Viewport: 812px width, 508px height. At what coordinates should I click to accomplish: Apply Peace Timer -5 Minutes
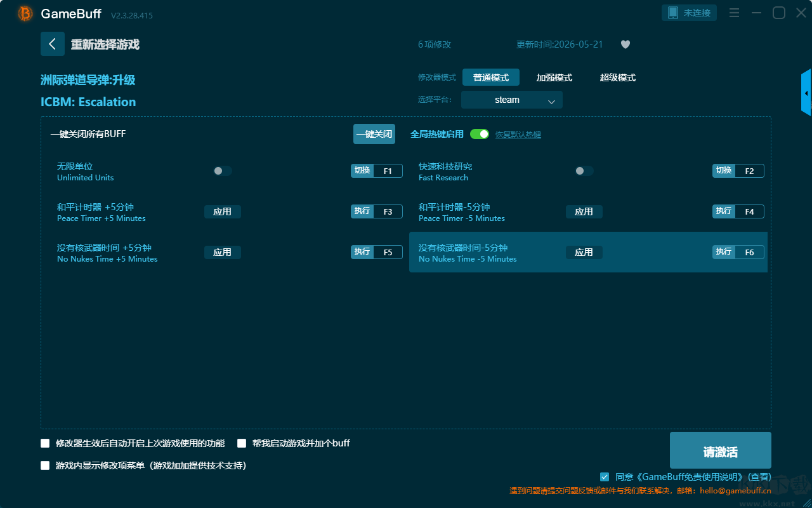click(x=584, y=211)
